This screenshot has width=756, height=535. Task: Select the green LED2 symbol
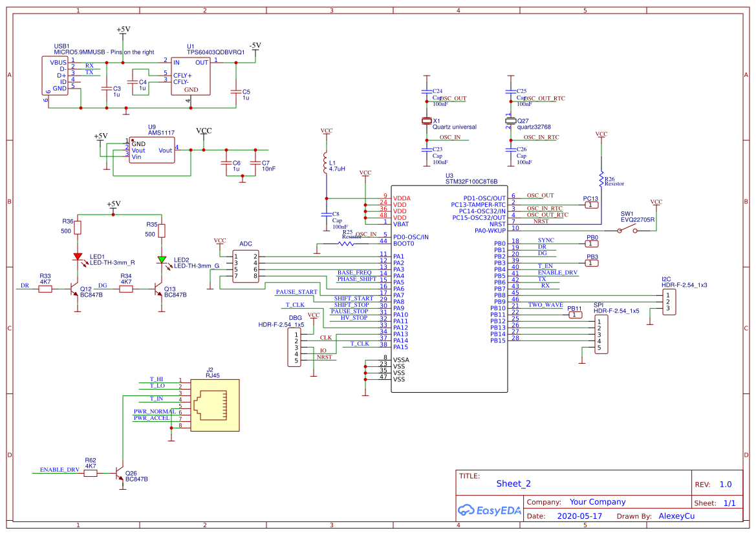[162, 258]
